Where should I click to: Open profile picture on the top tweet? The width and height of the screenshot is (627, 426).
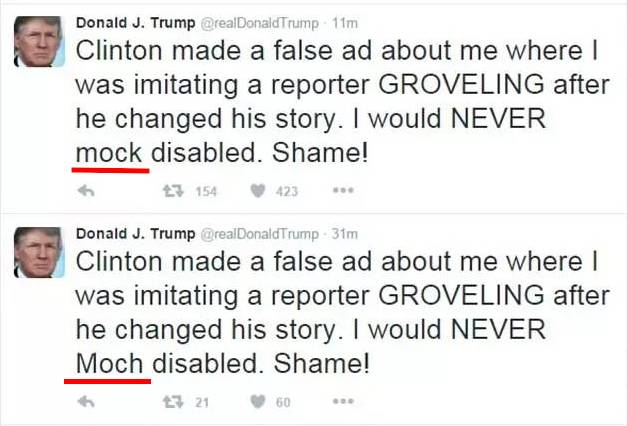pyautogui.click(x=39, y=41)
